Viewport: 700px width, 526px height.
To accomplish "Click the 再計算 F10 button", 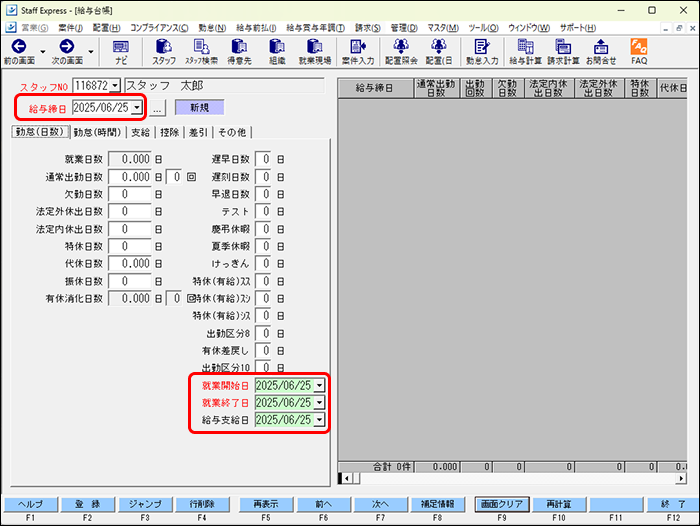I will (x=559, y=504).
